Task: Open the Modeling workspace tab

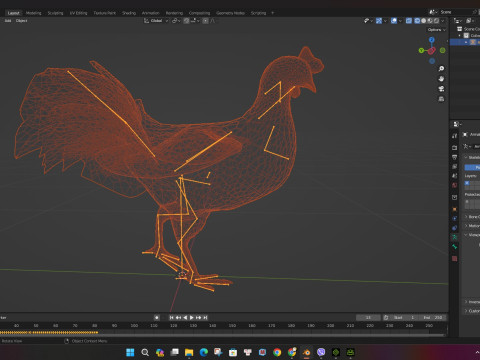Action: pyautogui.click(x=33, y=13)
